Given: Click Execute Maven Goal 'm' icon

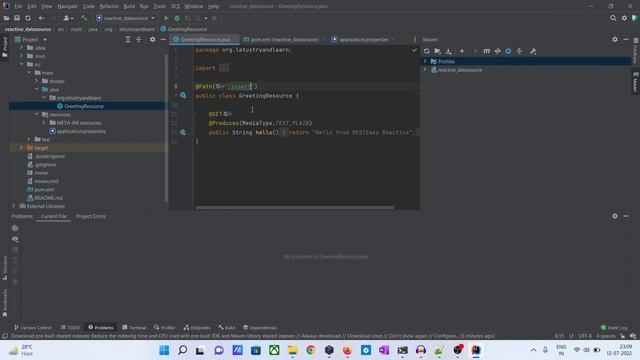Looking at the screenshot, I should pos(487,51).
